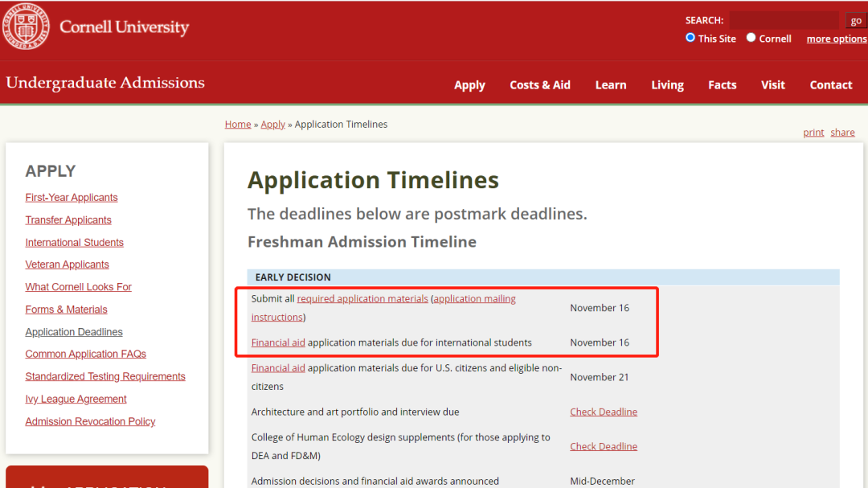Open required application materials link

point(362,299)
